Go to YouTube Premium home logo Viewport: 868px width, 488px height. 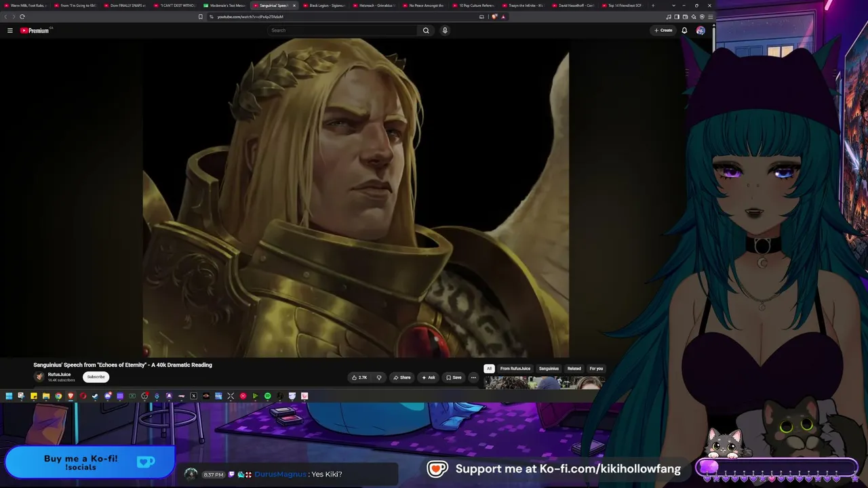(35, 30)
